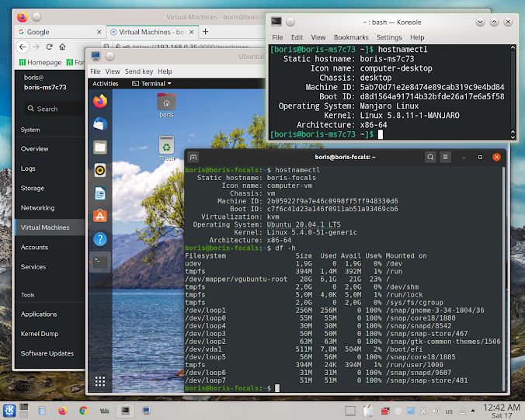The image size is (525, 420).
Task: Switch to the Google tab in Firefox
Action: click(x=61, y=32)
